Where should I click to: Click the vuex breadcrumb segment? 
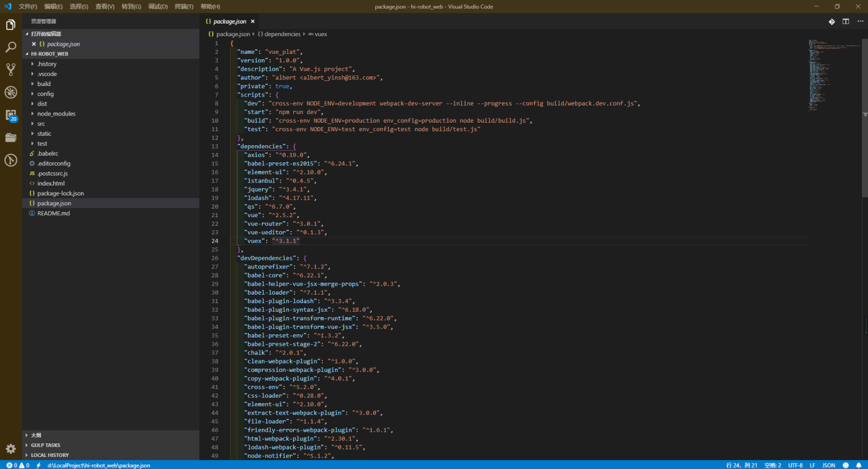pos(317,34)
